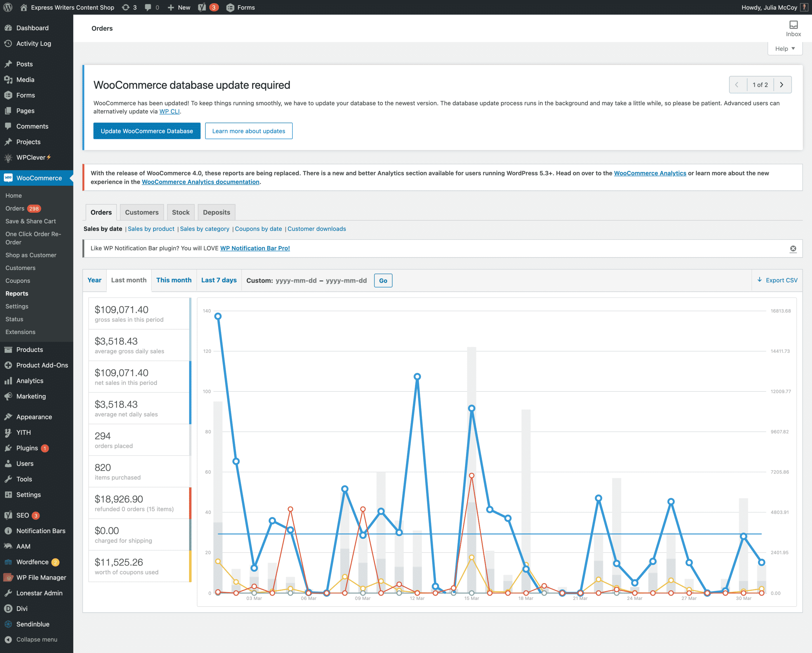Screen dimensions: 812x653
Task: Click Update WooCommerce Database button
Action: tap(147, 131)
